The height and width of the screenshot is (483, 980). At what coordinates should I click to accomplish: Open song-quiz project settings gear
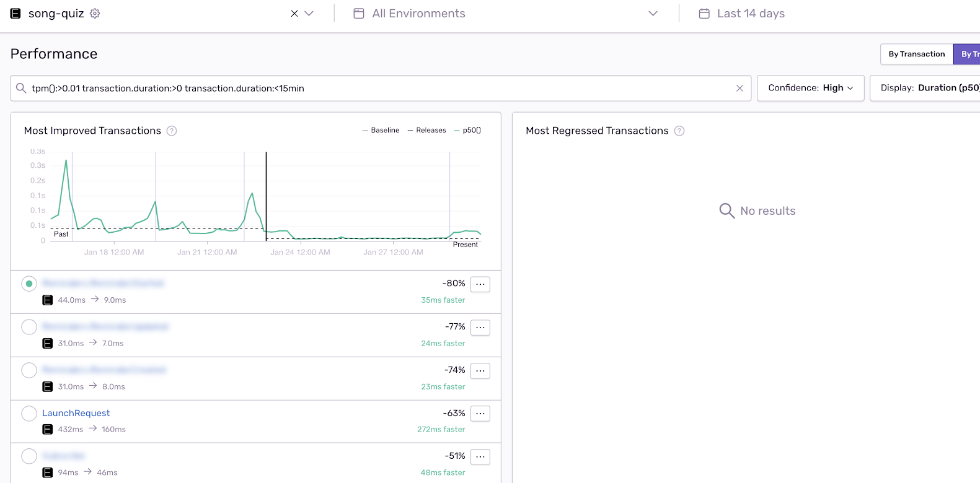(95, 14)
